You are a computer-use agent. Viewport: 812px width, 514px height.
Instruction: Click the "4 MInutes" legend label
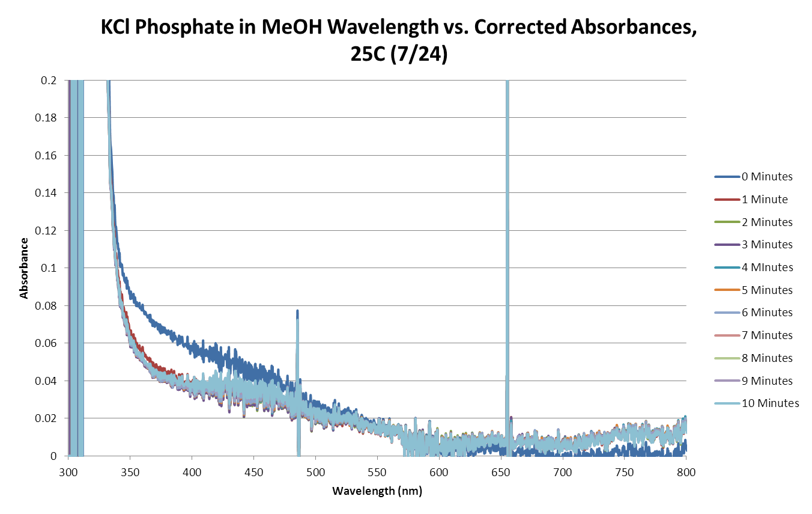[x=767, y=268]
